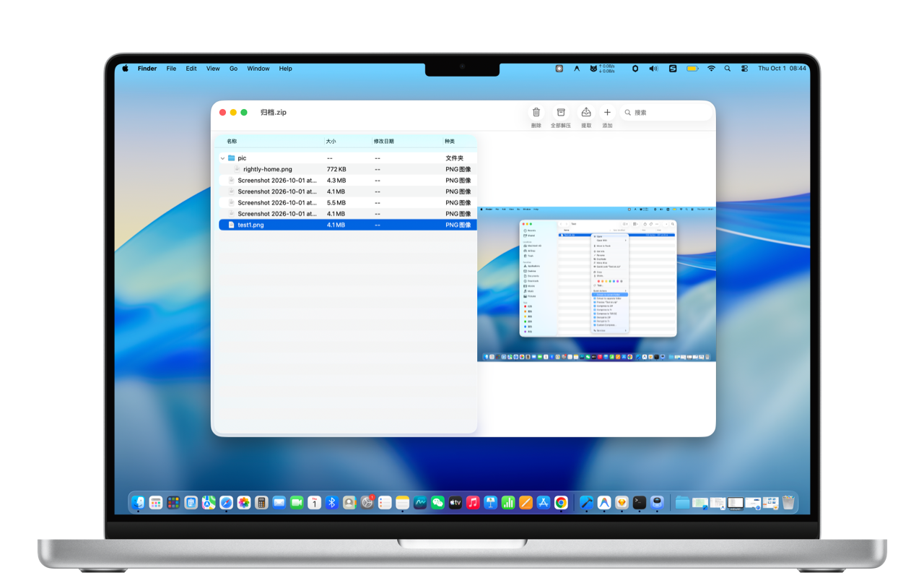The height and width of the screenshot is (578, 924).
Task: Open the Calculator app in the Dock
Action: [x=261, y=503]
